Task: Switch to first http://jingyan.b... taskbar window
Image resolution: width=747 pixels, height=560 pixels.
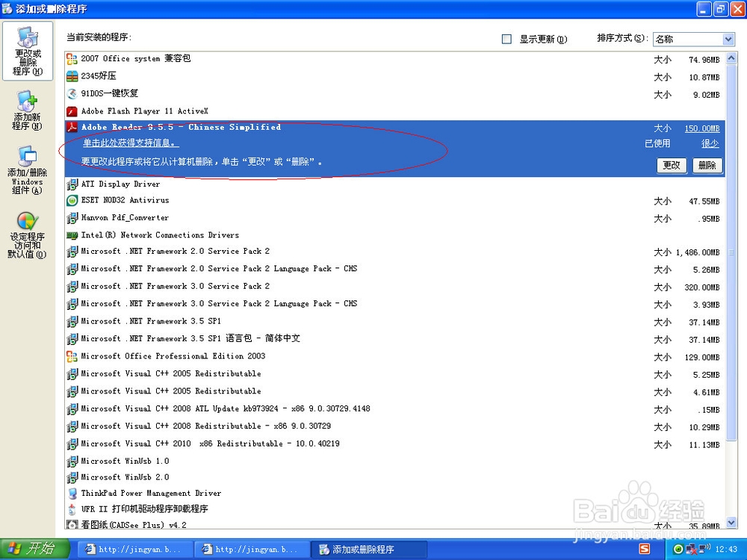Action: point(134,550)
